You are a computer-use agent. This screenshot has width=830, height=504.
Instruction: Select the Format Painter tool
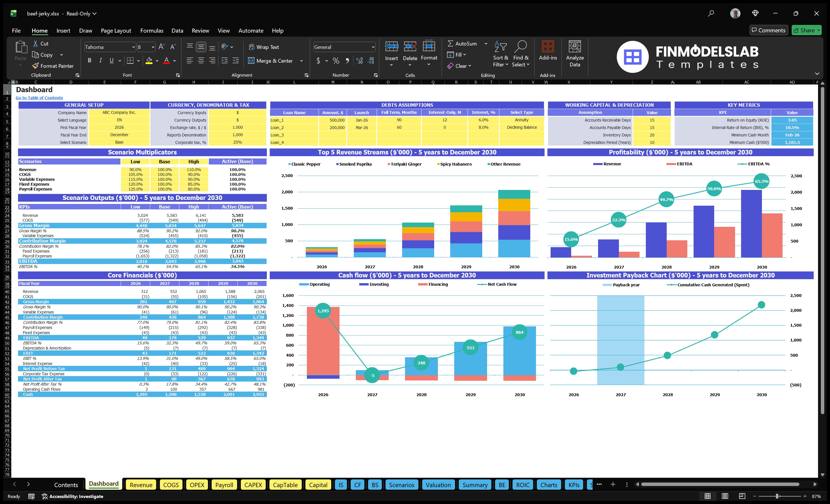53,66
